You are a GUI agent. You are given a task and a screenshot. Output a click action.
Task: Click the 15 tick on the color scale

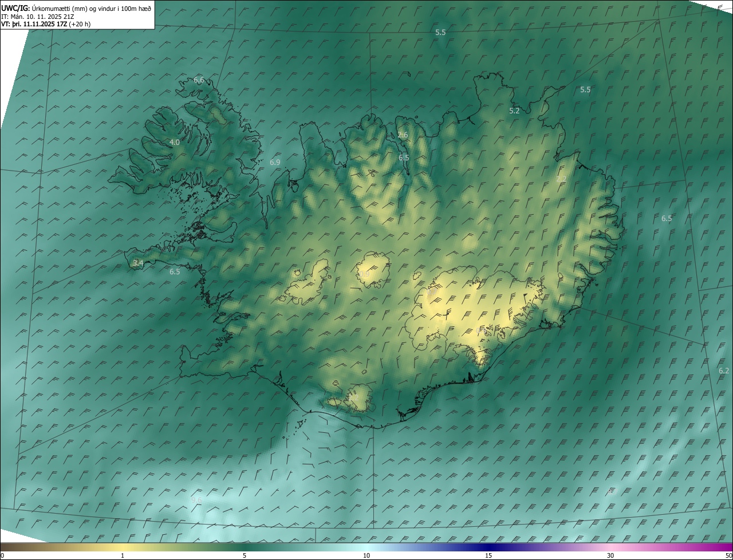point(488,556)
